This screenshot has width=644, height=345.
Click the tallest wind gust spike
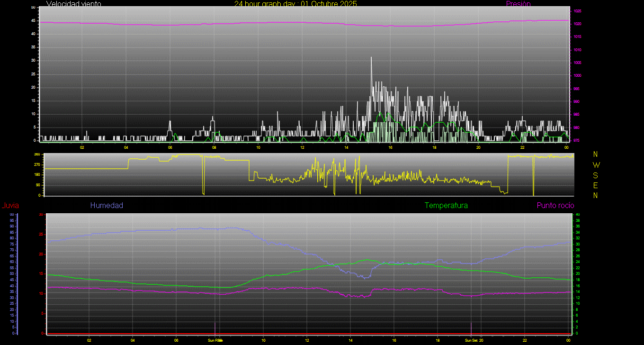371,58
